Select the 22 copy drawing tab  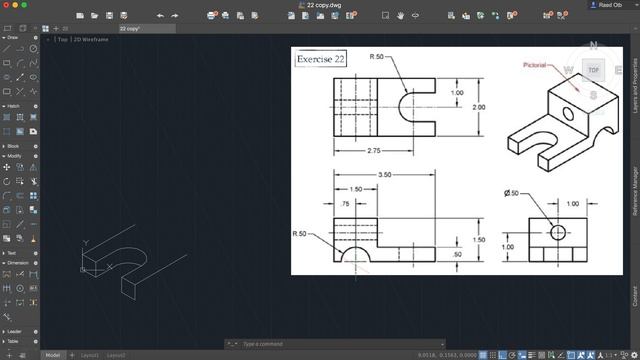click(x=147, y=29)
